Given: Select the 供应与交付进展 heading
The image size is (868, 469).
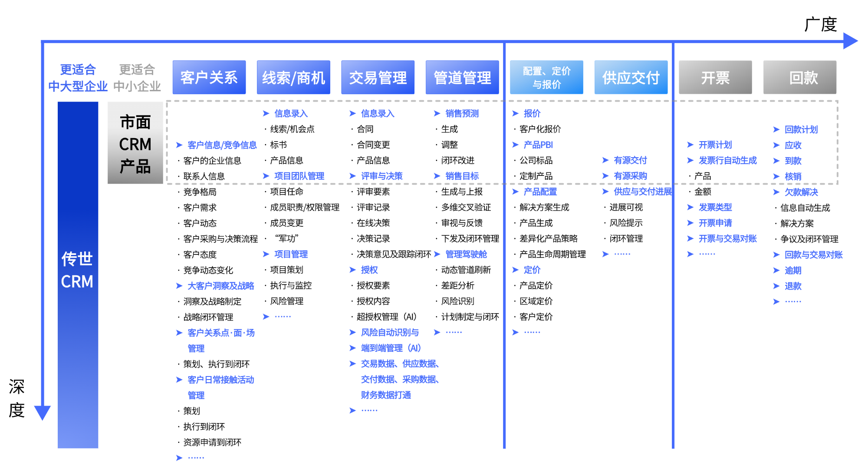Looking at the screenshot, I should point(643,192).
